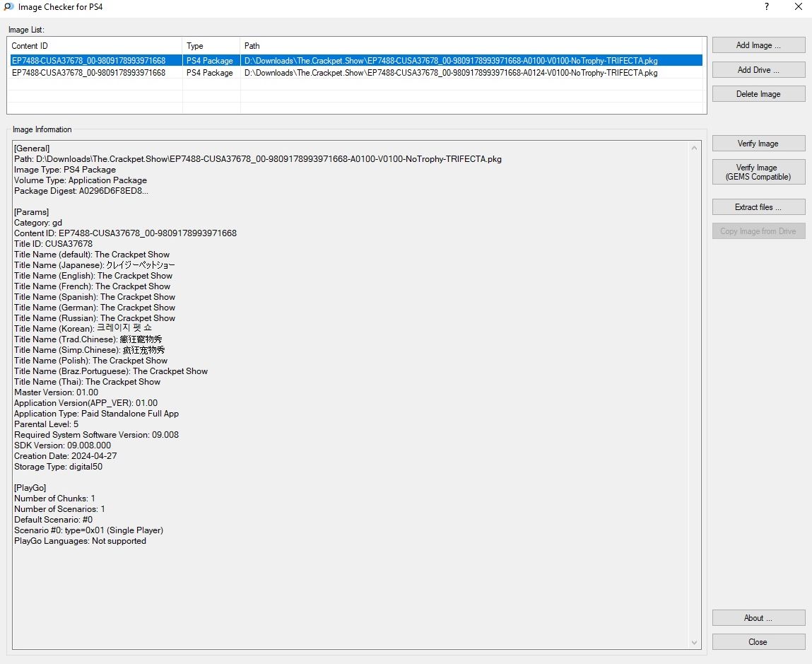This screenshot has height=664, width=812.
Task: Click the SDK Version: 09.008.000 line
Action: click(x=62, y=445)
